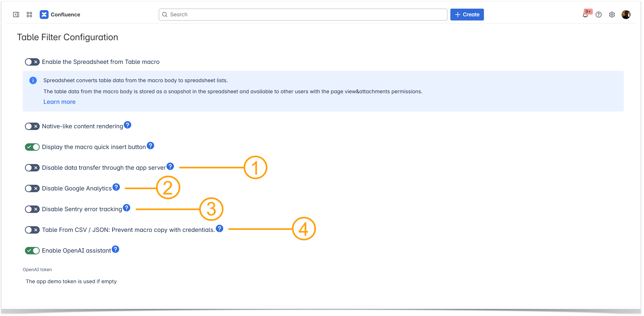This screenshot has width=644, height=316.
Task: Open the settings gear menu
Action: click(x=612, y=15)
